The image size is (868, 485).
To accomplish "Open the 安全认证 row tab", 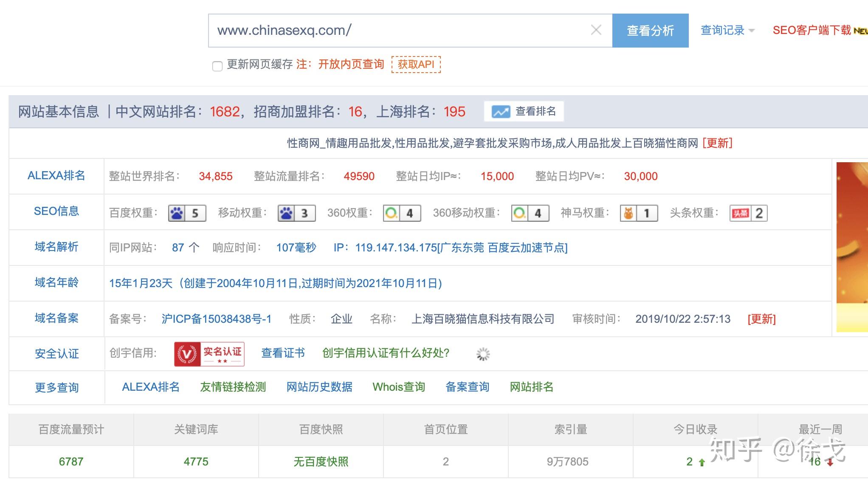I will coord(56,354).
